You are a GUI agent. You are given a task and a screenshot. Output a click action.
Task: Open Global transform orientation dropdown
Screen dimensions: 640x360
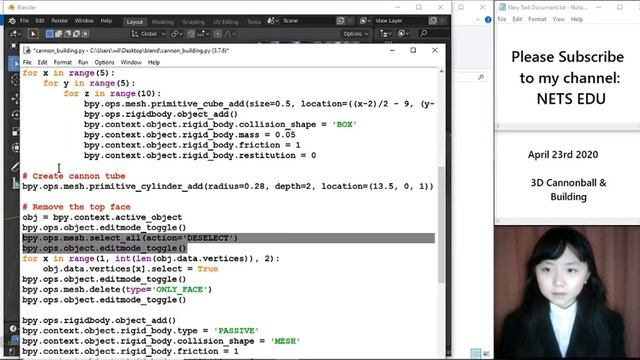coord(148,34)
